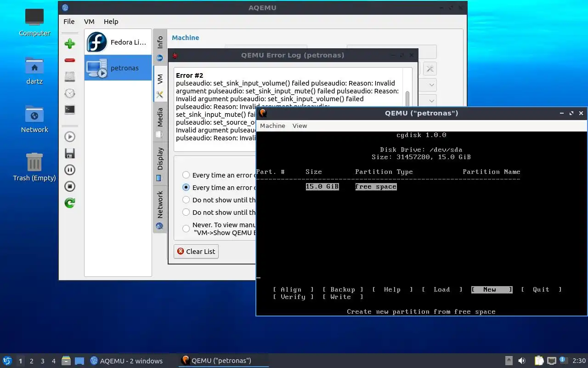Image resolution: width=588 pixels, height=368 pixels.
Task: Click the crossed-tools button in the Machine panel
Action: (430, 69)
